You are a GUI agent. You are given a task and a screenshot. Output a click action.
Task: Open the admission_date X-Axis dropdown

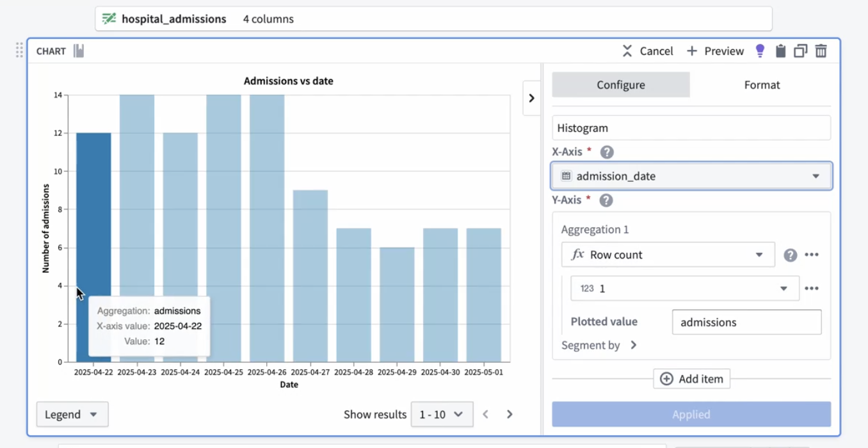[691, 176]
